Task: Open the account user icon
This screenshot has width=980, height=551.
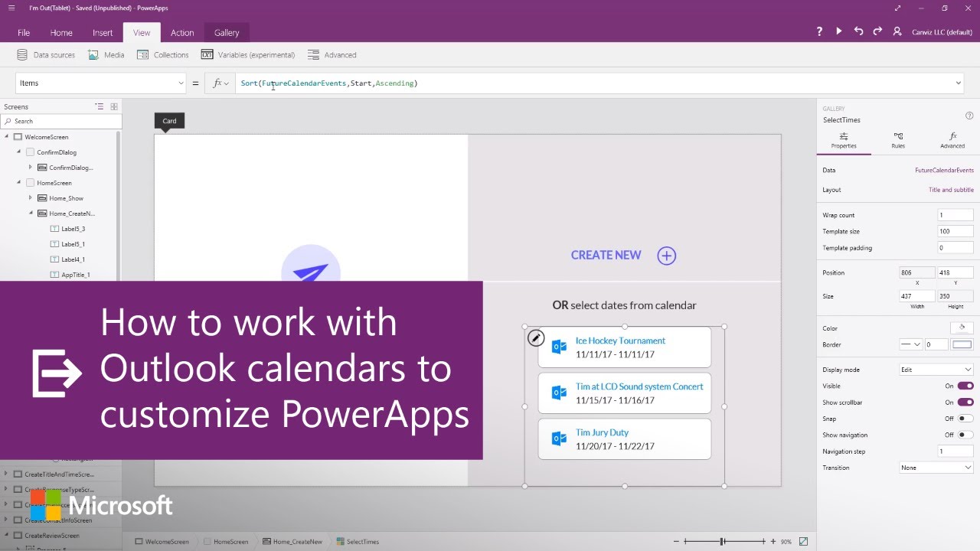Action: point(897,32)
